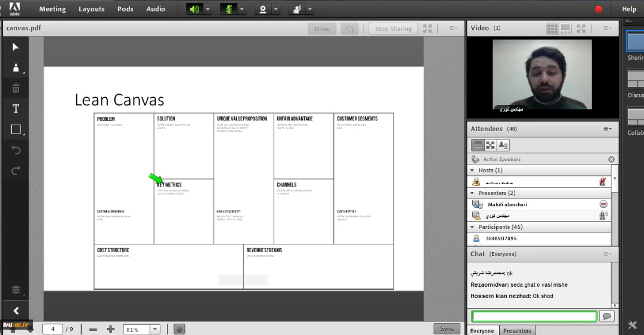Click the send chat message icon
644x335 pixels.
(x=607, y=316)
